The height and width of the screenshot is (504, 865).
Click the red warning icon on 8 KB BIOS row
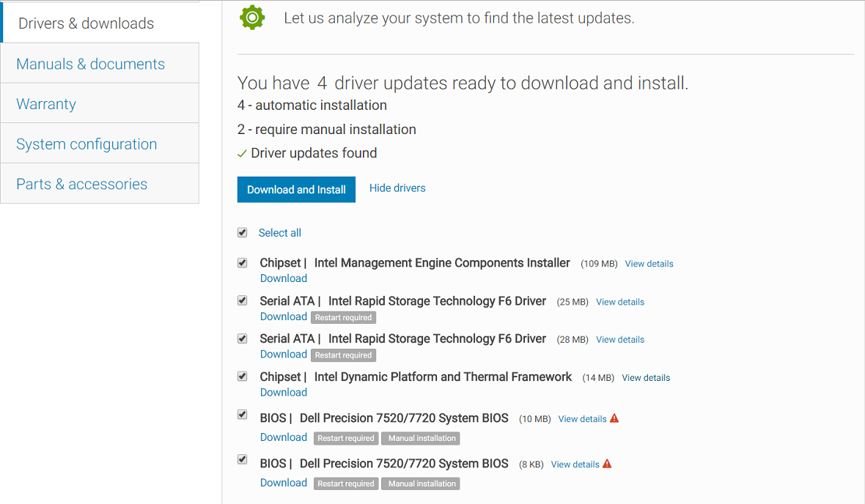(x=607, y=464)
